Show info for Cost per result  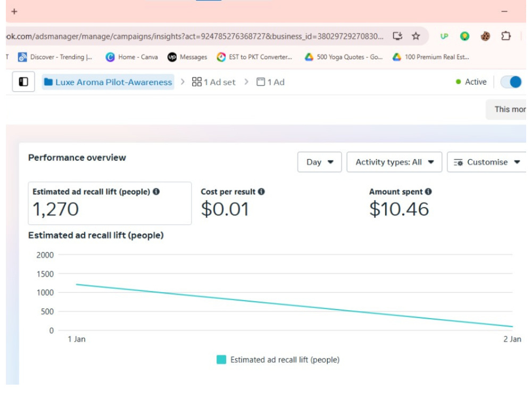(261, 192)
